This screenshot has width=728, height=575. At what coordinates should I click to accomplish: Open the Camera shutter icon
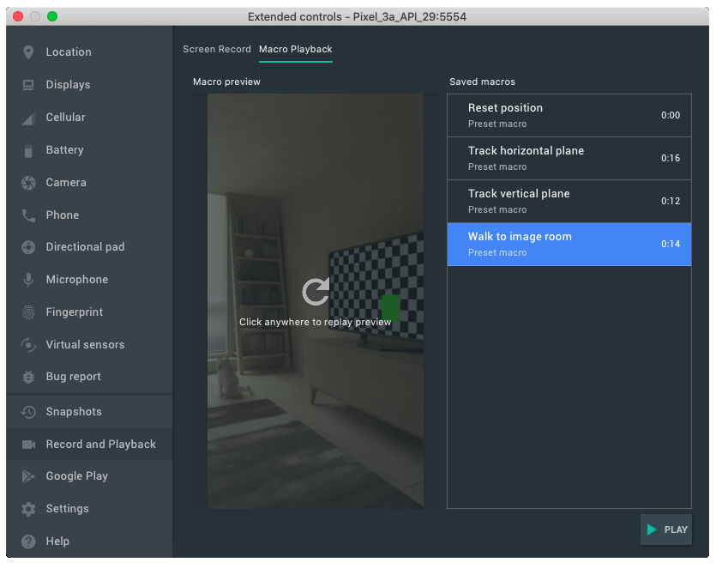(28, 183)
